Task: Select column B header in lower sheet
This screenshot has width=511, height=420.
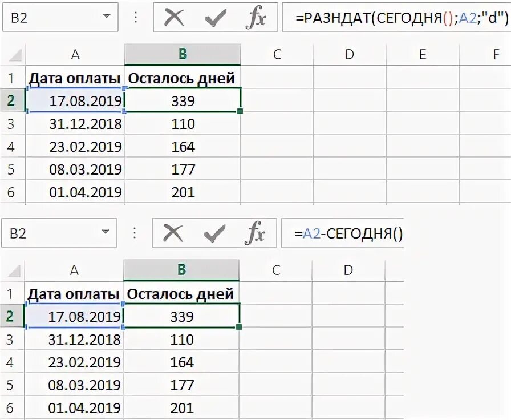Action: click(181, 270)
